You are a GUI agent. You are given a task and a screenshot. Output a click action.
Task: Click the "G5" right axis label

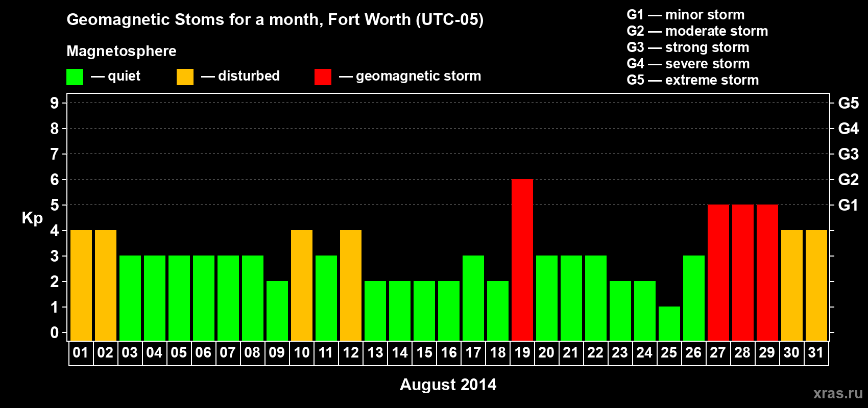(x=849, y=103)
